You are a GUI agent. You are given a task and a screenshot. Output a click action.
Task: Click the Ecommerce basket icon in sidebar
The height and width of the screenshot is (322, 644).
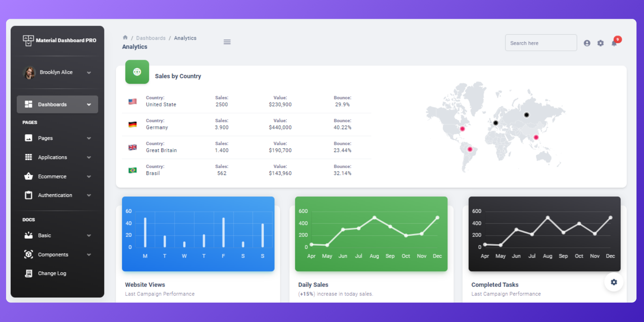(x=29, y=176)
